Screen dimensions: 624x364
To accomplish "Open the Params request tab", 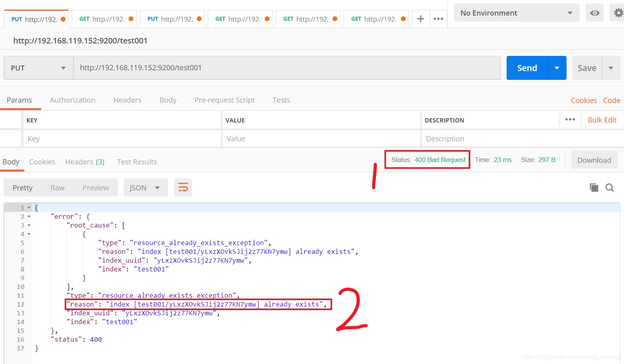I will [x=19, y=100].
